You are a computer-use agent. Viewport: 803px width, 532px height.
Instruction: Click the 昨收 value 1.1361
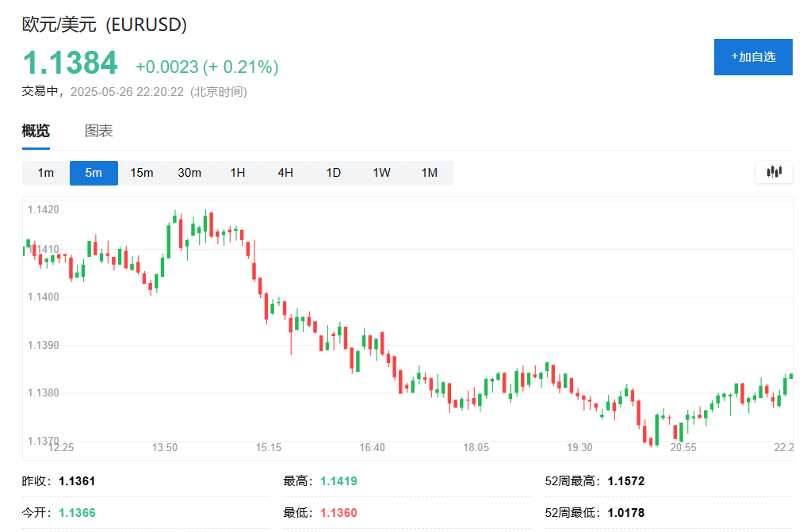[77, 481]
